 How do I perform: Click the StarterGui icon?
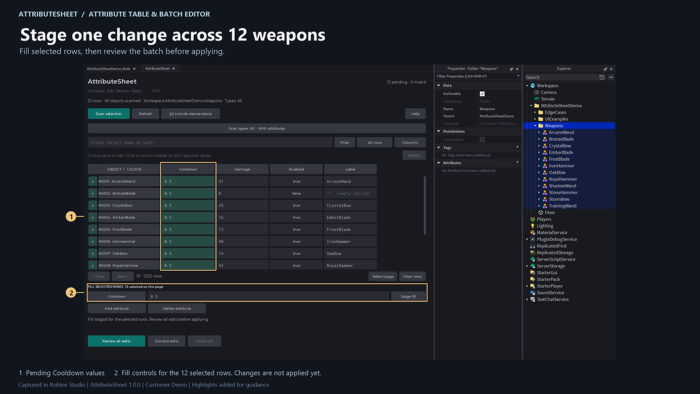click(533, 273)
